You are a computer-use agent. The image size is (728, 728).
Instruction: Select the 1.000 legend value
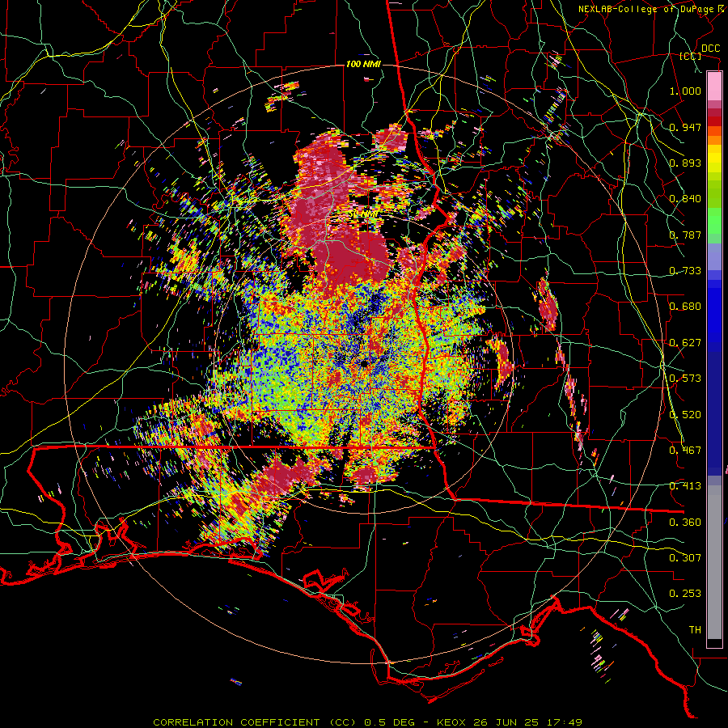point(685,91)
